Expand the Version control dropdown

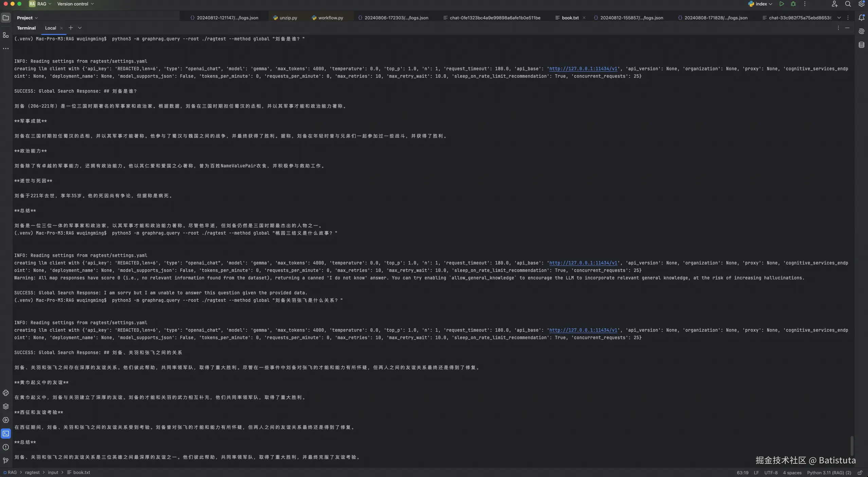point(75,4)
